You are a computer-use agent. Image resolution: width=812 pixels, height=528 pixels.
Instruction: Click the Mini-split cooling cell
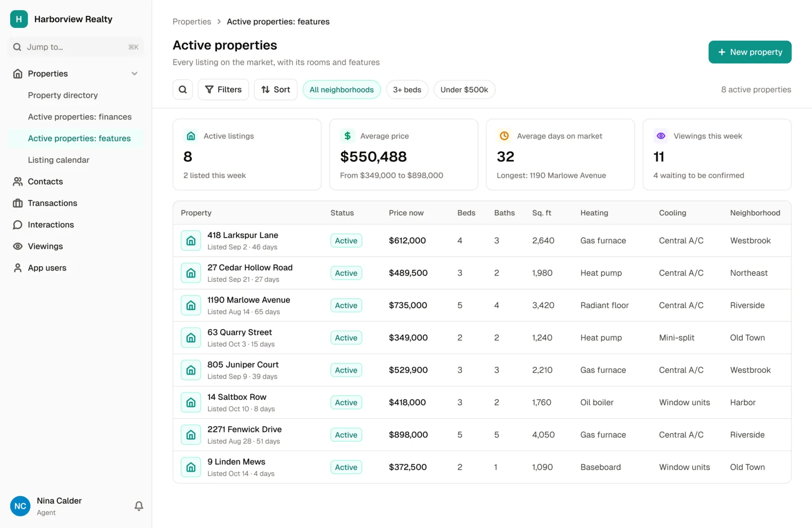(676, 338)
